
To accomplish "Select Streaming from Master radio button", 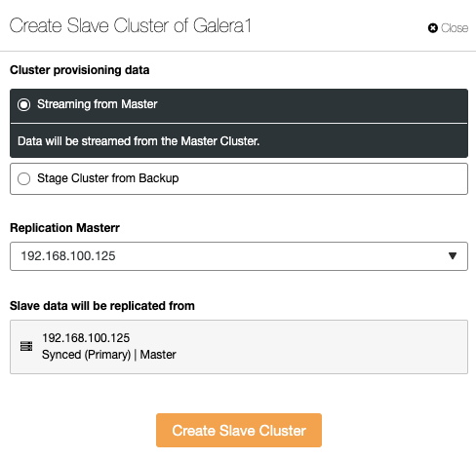I will tap(24, 104).
